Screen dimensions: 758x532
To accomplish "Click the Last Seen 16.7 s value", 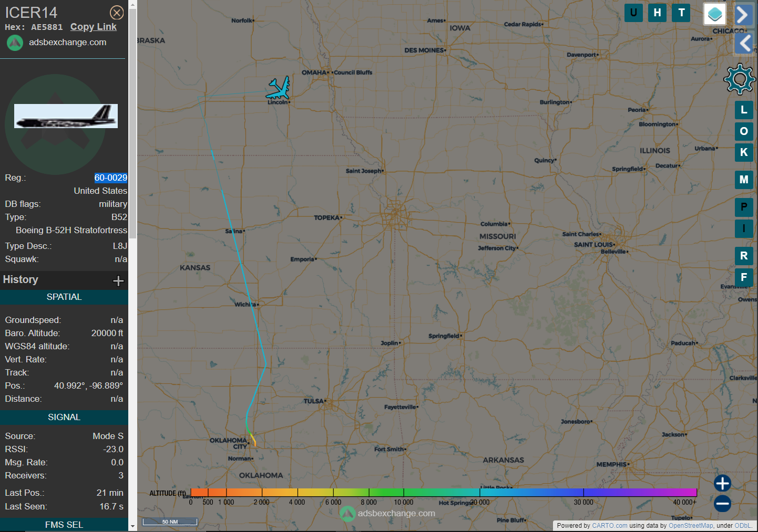I will click(111, 506).
